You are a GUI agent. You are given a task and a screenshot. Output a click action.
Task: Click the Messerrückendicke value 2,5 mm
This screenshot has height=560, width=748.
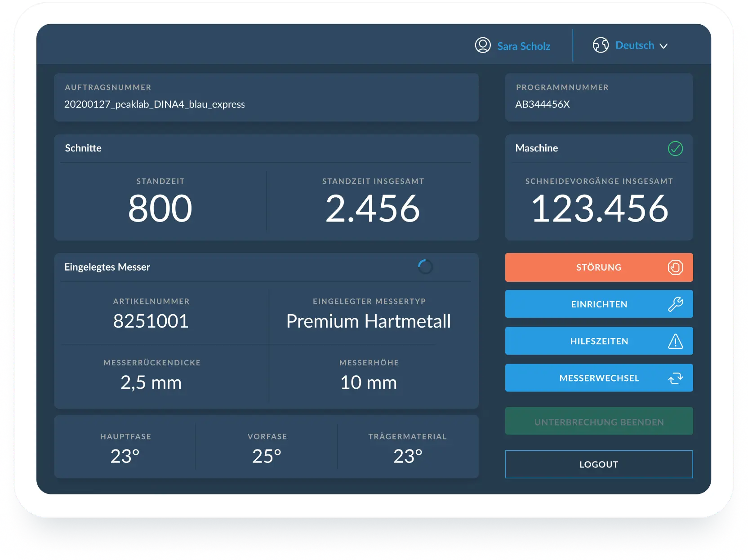151,382
